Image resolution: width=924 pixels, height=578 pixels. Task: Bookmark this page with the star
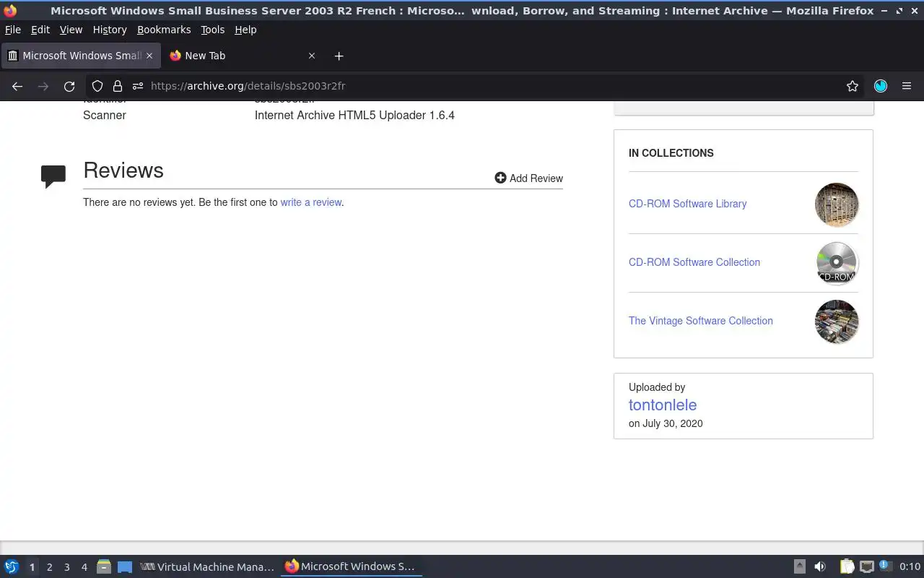click(853, 86)
